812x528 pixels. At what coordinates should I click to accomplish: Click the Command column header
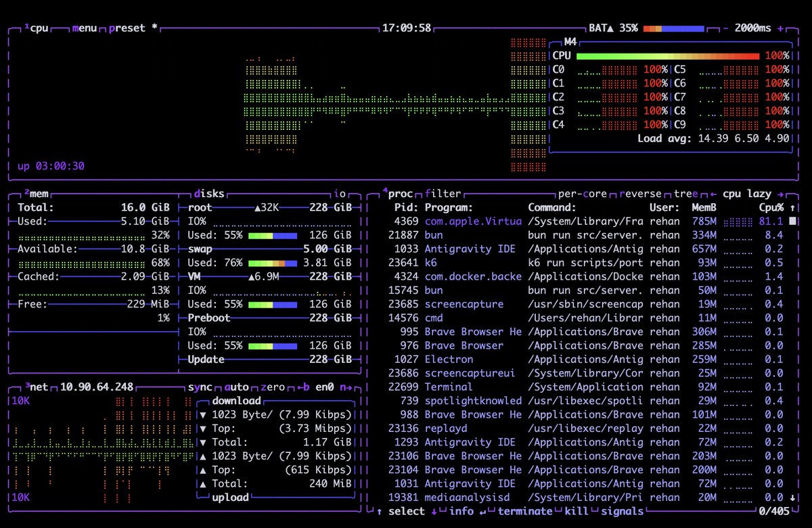click(x=552, y=207)
